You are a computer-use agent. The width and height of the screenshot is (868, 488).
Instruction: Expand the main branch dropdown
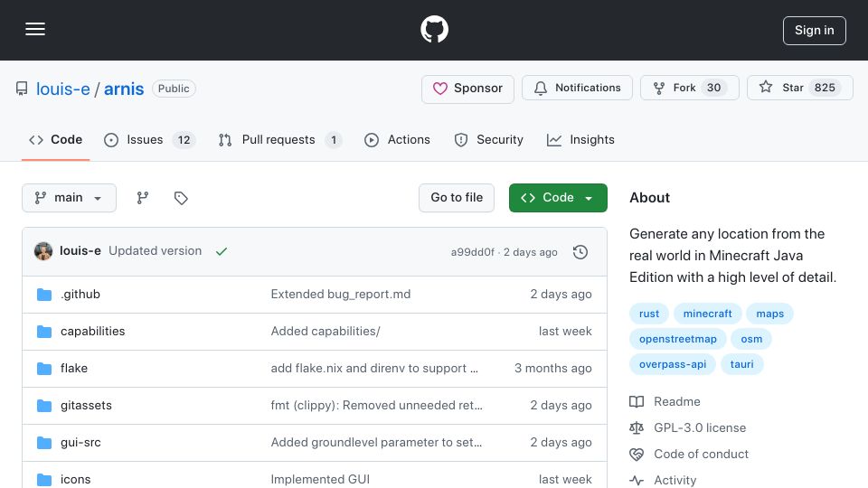(x=70, y=198)
